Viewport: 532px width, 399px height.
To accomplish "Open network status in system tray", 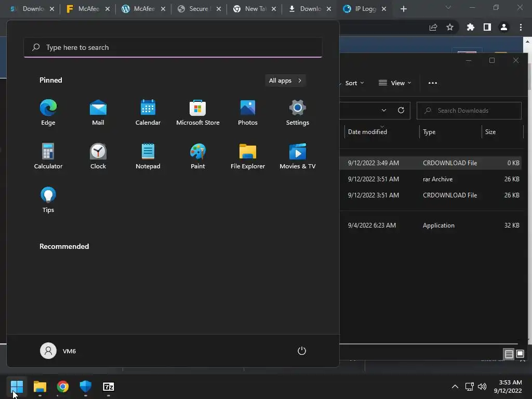I will coord(470,387).
